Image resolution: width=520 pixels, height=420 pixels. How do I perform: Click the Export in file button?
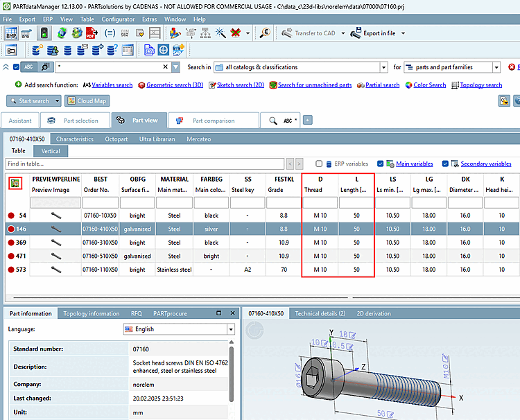coord(373,33)
